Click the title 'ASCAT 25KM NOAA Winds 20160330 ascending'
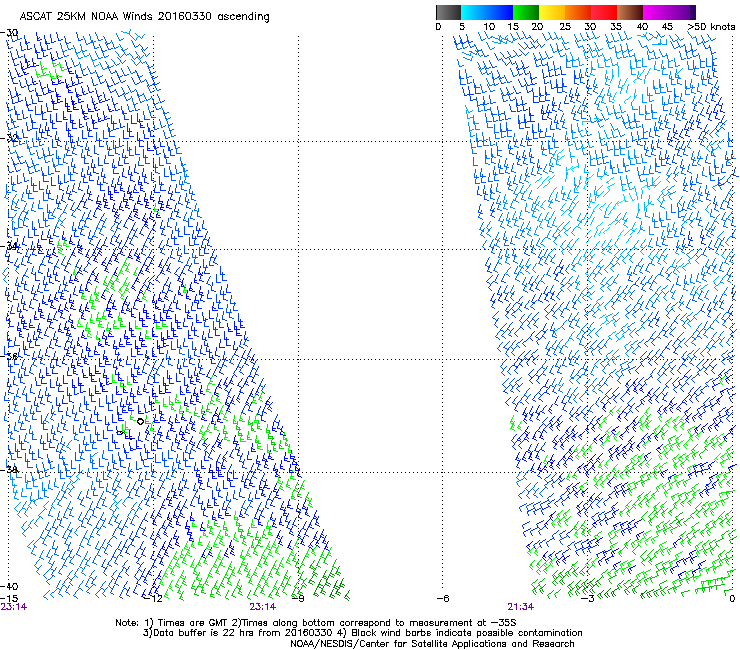This screenshot has height=650, width=740. point(144,17)
